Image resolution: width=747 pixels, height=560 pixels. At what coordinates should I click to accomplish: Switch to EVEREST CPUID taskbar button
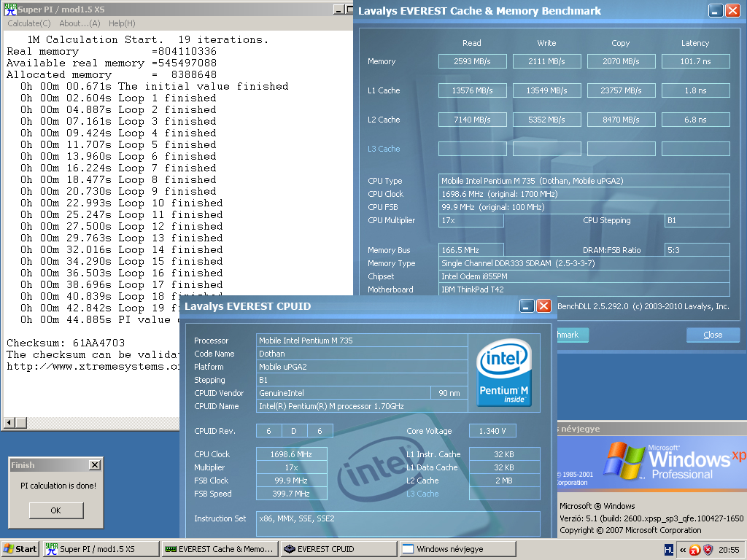[338, 549]
